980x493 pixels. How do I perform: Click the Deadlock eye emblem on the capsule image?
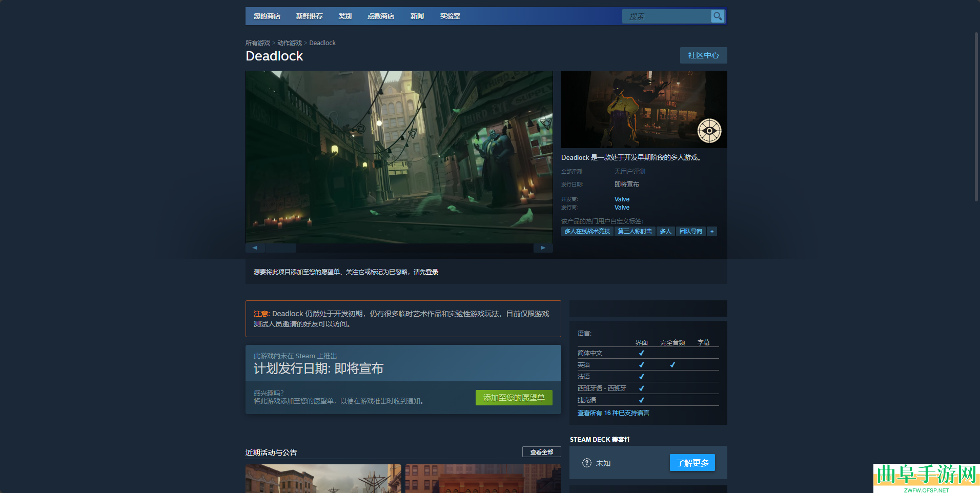(710, 131)
